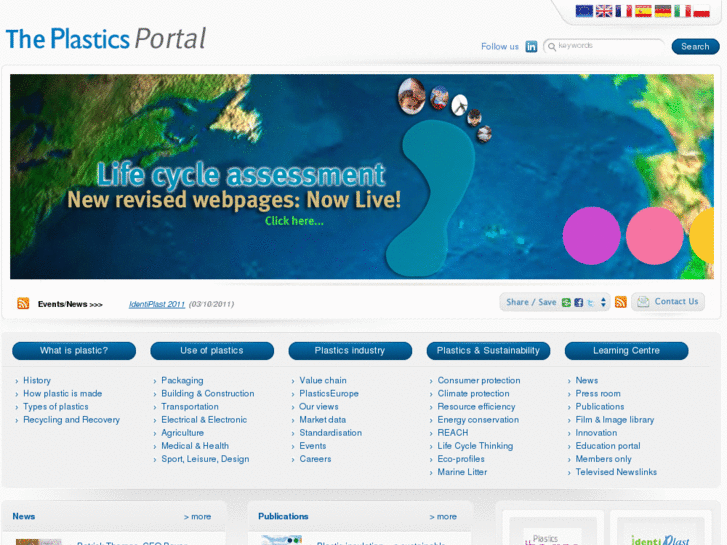The width and height of the screenshot is (727, 545).
Task: Choose the French flag language
Action: (x=623, y=11)
